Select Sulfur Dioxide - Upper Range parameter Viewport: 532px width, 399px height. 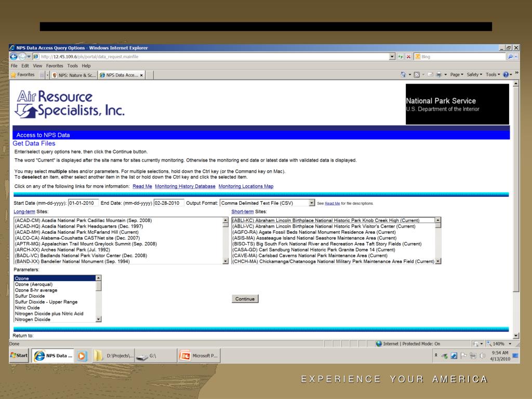tap(55, 302)
